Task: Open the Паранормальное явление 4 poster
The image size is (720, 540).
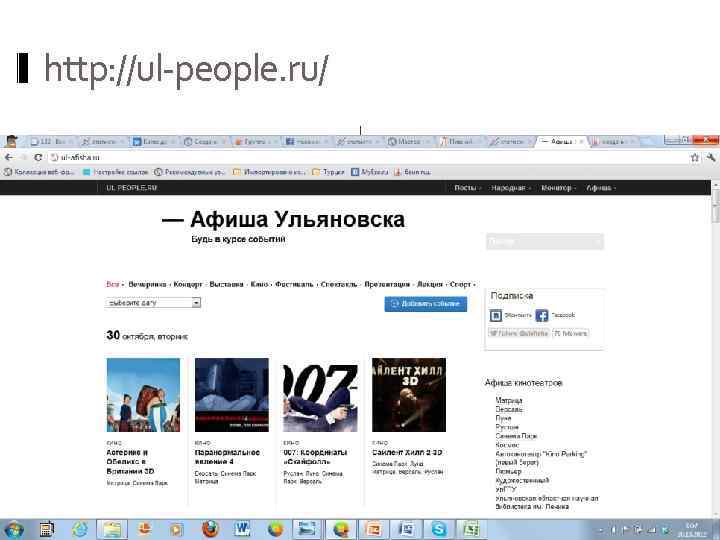Action: tap(232, 395)
